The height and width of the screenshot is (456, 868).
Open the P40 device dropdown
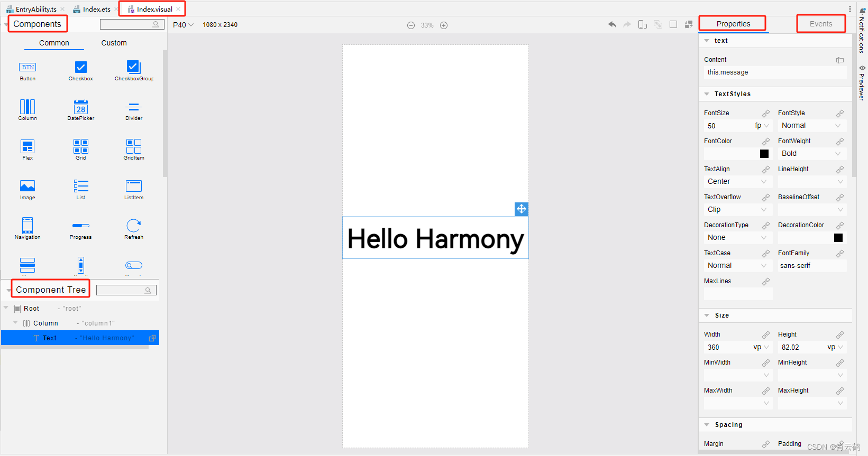[183, 25]
